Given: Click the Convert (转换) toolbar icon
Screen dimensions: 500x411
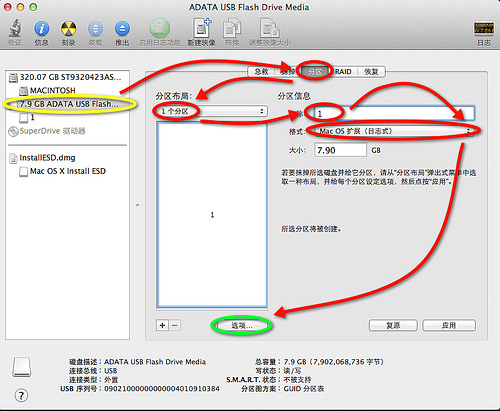Looking at the screenshot, I should pos(232,28).
